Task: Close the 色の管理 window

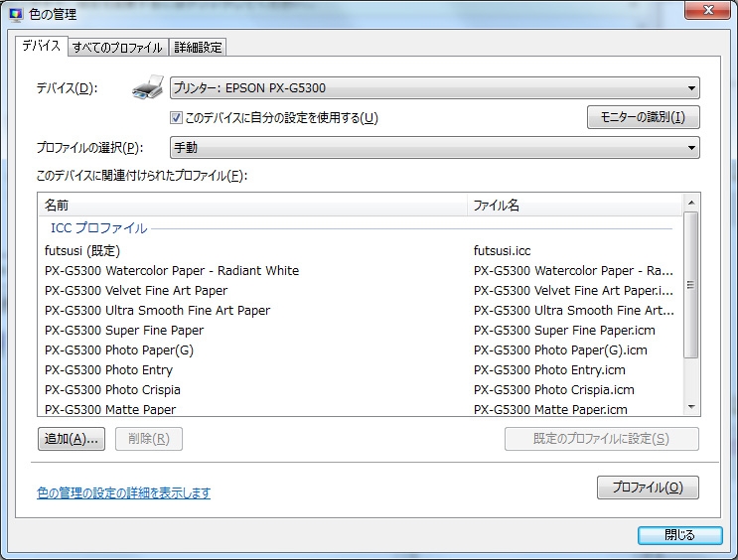Action: [707, 10]
